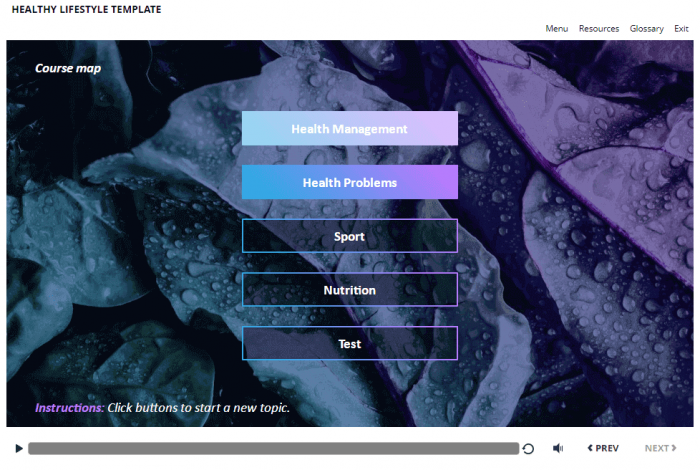The height and width of the screenshot is (470, 700).
Task: Go to previous slide with PREV
Action: pos(603,449)
